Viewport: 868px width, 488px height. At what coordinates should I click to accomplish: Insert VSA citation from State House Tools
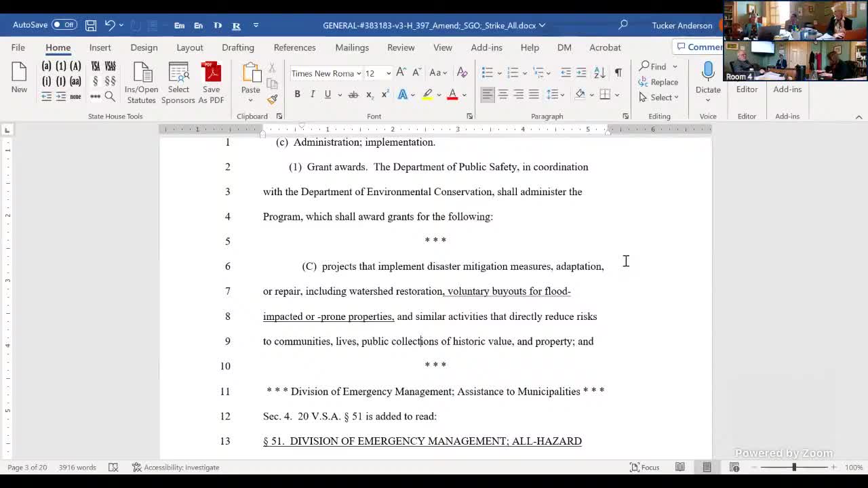click(95, 66)
